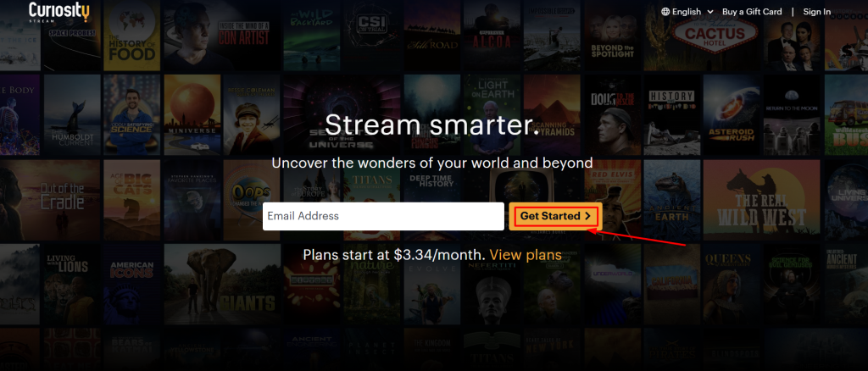Click the Email Address input field
The image size is (868, 371).
click(384, 216)
